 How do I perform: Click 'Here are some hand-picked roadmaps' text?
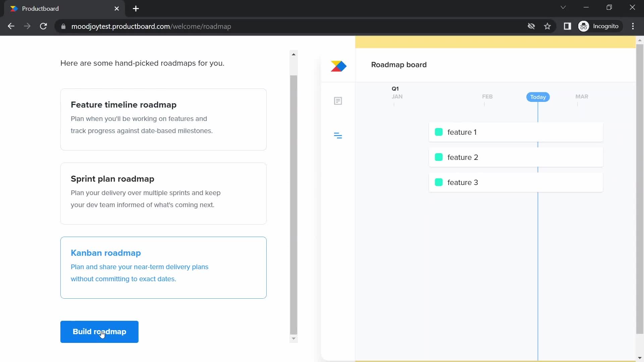142,63
